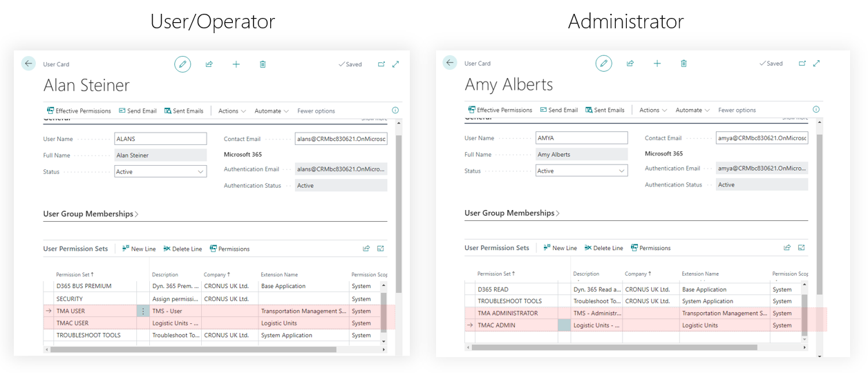Open Alan Steiner card in new window
The width and height of the screenshot is (868, 373).
381,64
